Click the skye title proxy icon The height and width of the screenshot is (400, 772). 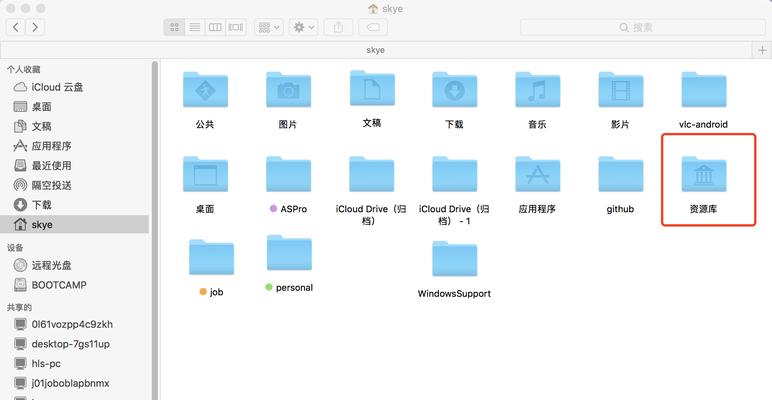pos(373,9)
